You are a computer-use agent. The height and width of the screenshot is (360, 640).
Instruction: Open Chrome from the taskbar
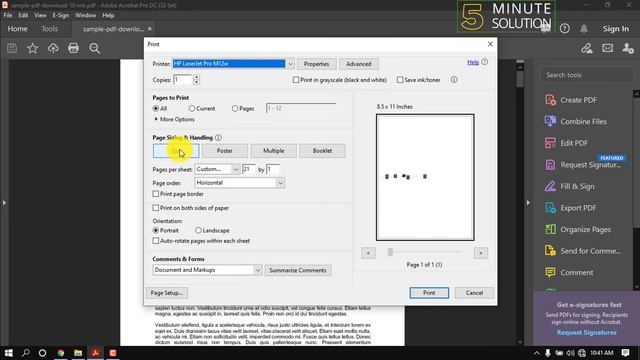click(60, 353)
